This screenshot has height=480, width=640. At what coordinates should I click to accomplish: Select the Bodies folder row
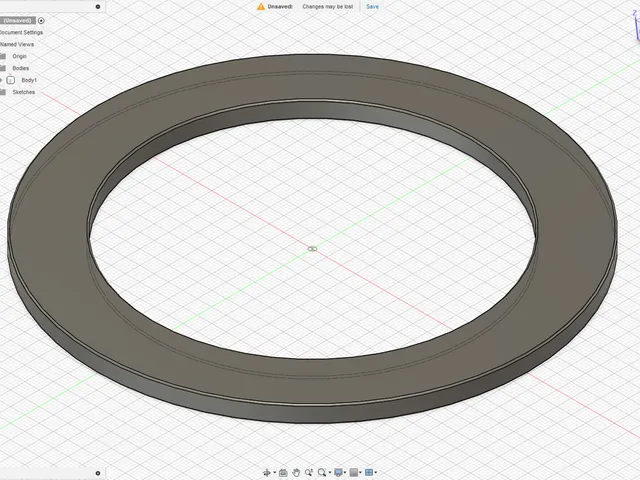20,68
